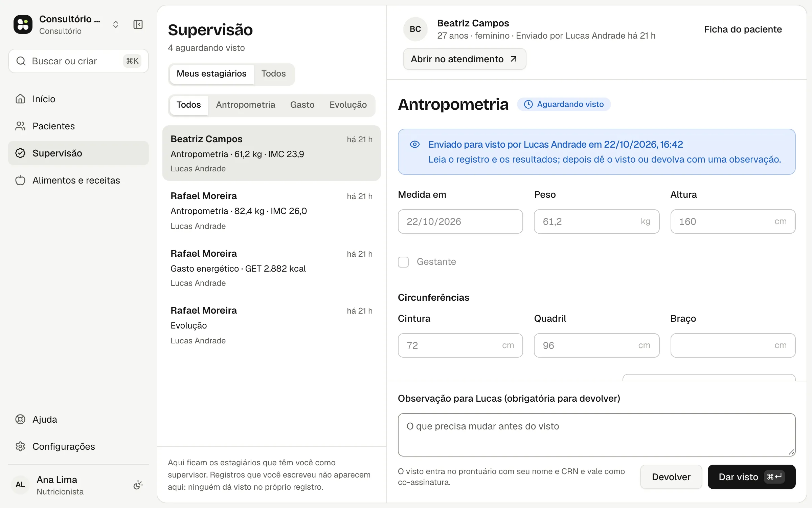Click the external arrow icon in Abrir no atendimento
Viewport: 812px width, 508px height.
click(x=514, y=59)
